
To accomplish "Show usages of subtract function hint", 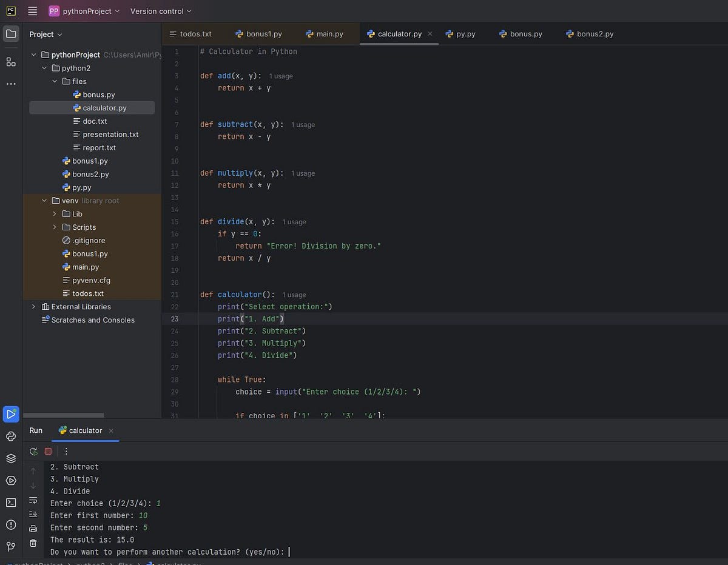I will point(303,125).
